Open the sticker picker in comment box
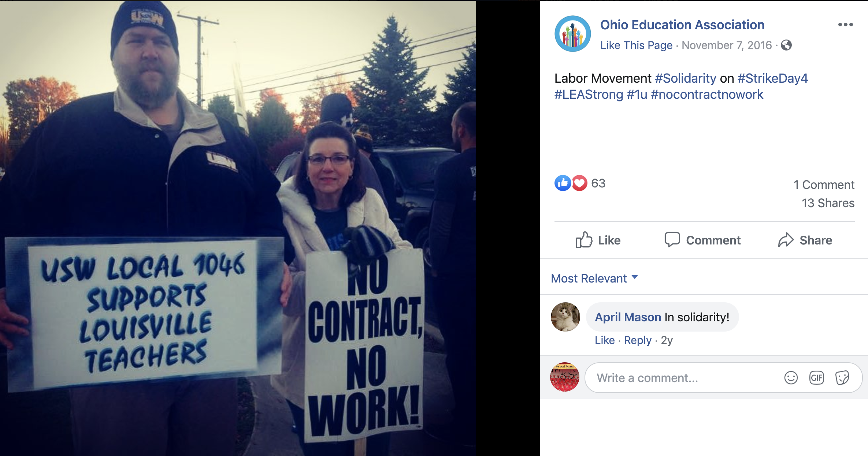The height and width of the screenshot is (456, 868). [842, 378]
